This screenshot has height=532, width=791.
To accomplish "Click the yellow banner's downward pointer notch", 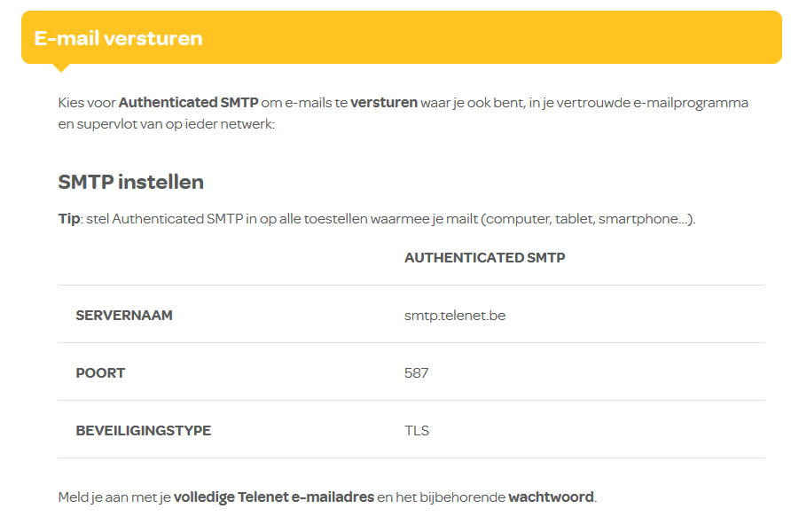I will click(61, 66).
